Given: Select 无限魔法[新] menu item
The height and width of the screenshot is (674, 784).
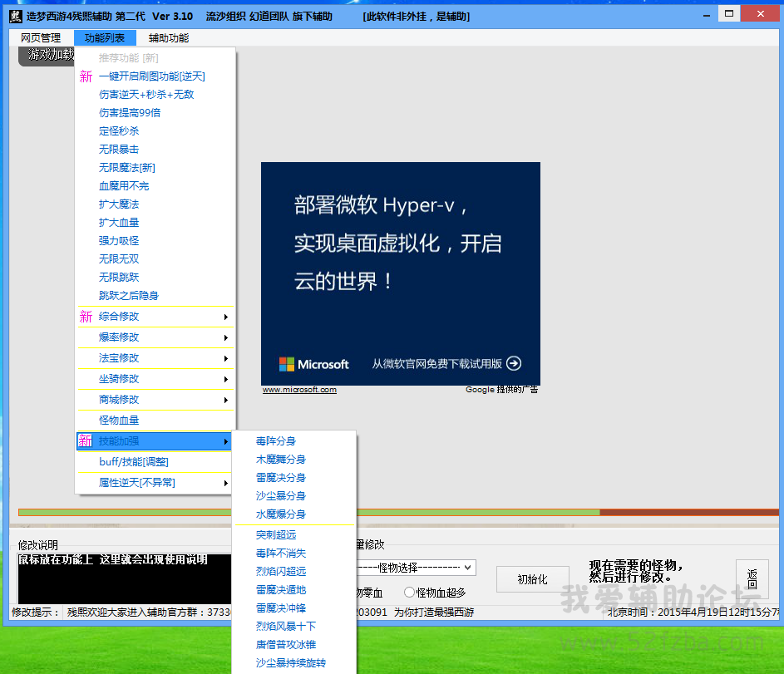Looking at the screenshot, I should (x=155, y=168).
